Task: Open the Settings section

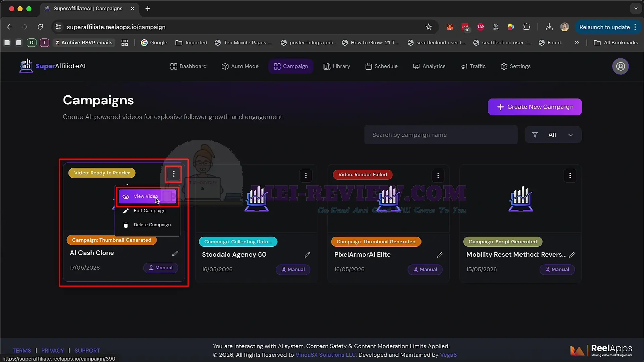Action: (515, 66)
